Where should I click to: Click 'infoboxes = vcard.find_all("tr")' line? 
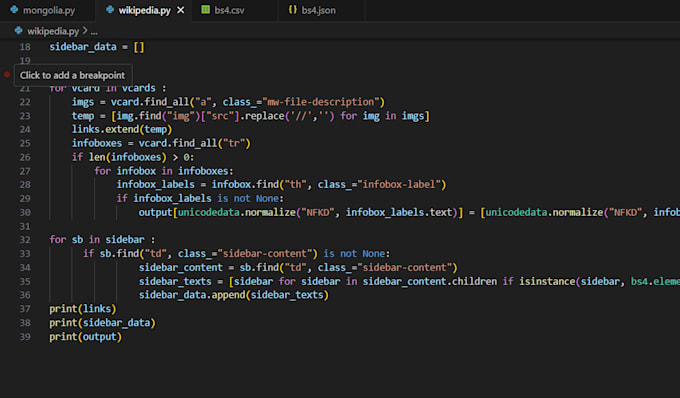point(161,143)
